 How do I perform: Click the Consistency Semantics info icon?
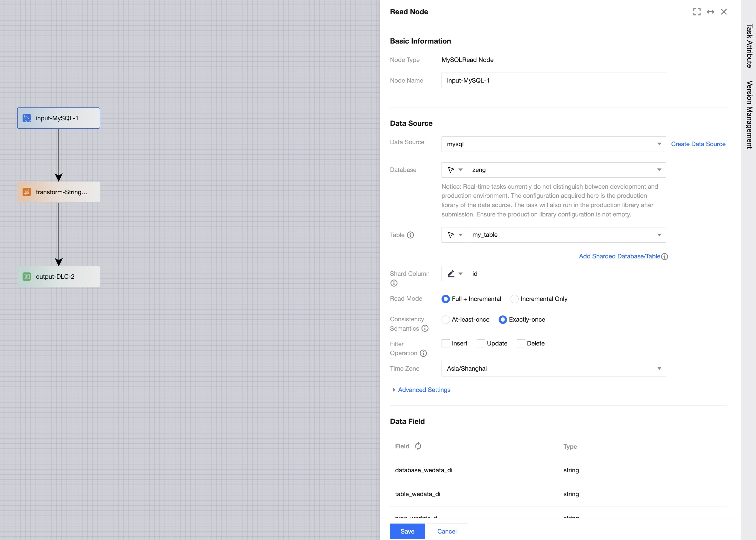tap(424, 328)
